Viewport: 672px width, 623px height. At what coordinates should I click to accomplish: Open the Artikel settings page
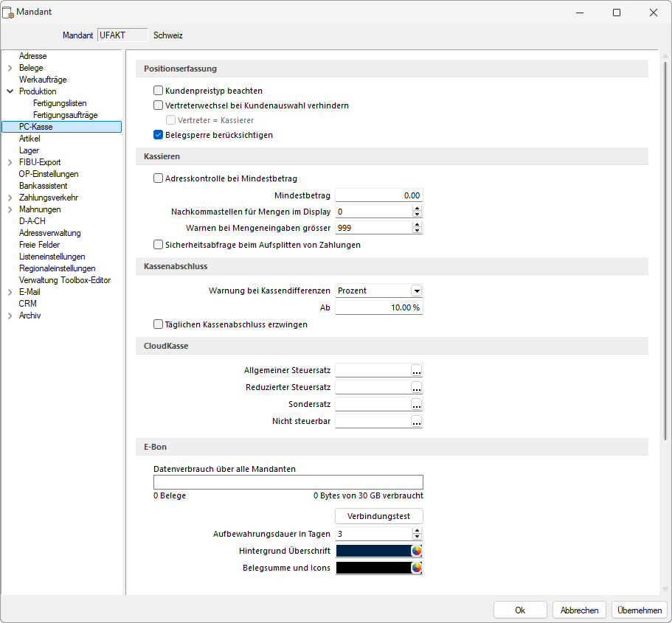coord(30,139)
